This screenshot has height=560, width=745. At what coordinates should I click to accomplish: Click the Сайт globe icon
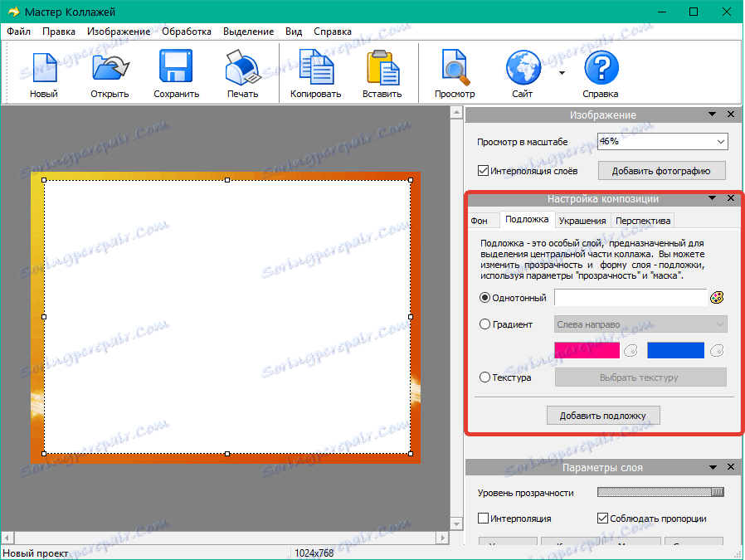[523, 67]
